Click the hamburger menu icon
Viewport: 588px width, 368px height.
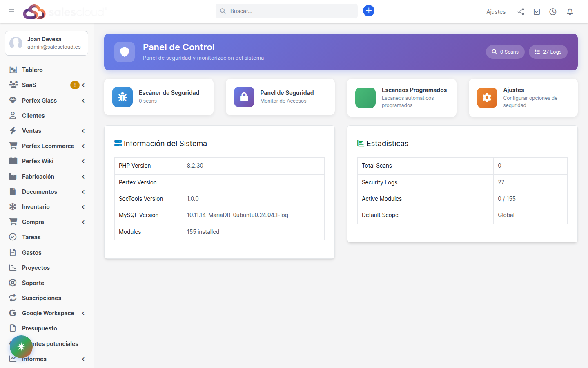(x=11, y=11)
